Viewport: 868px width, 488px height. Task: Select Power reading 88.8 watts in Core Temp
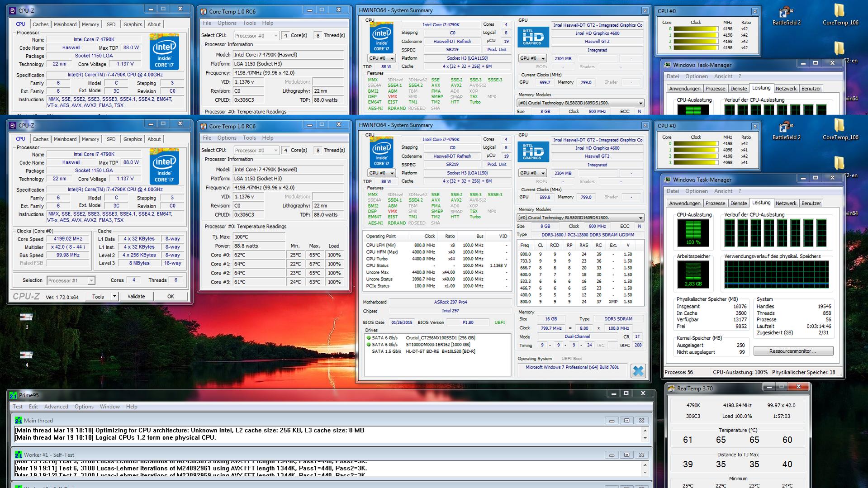pyautogui.click(x=259, y=246)
